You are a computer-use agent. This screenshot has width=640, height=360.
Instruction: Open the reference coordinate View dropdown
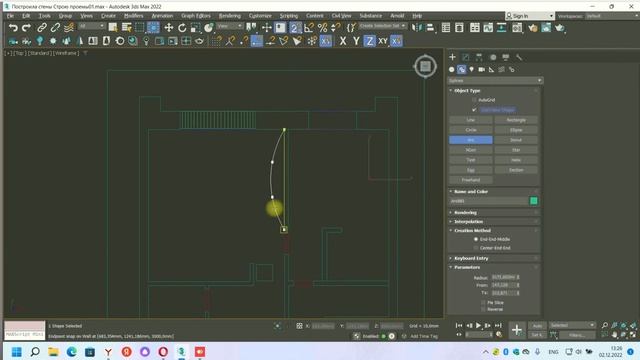(229, 26)
